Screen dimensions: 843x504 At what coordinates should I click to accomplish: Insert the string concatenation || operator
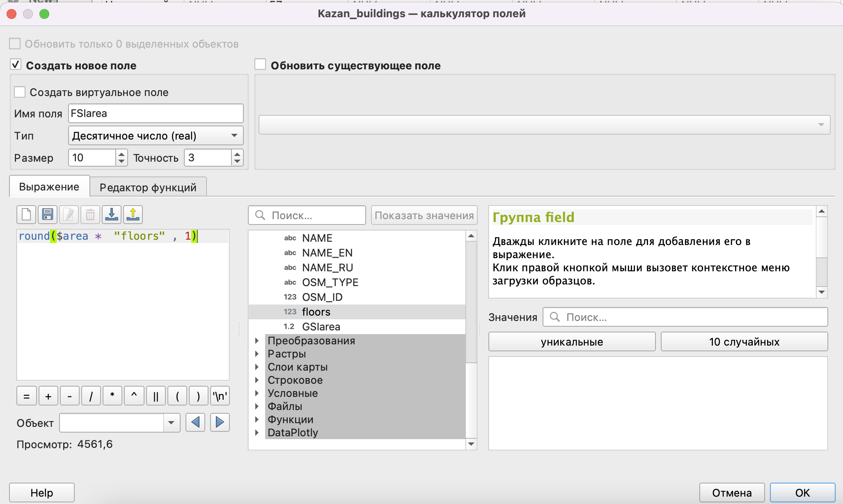[x=156, y=396]
